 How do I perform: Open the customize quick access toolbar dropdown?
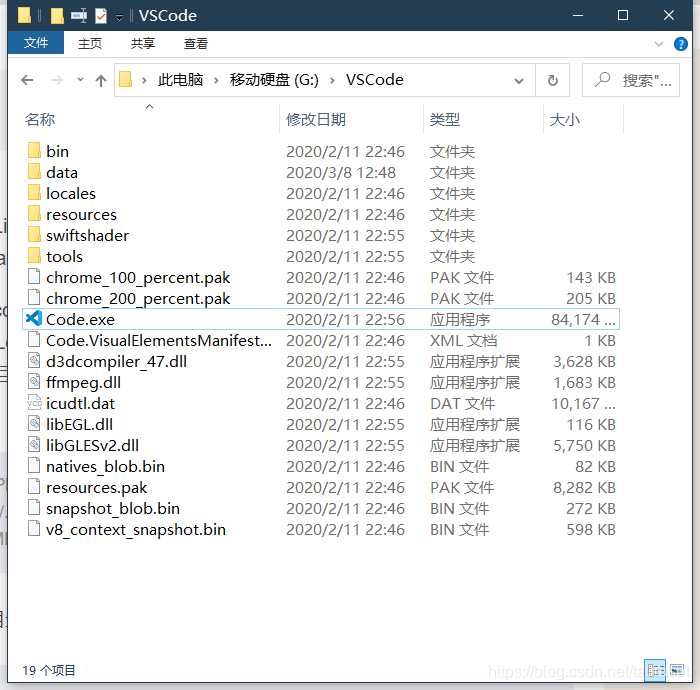119,17
